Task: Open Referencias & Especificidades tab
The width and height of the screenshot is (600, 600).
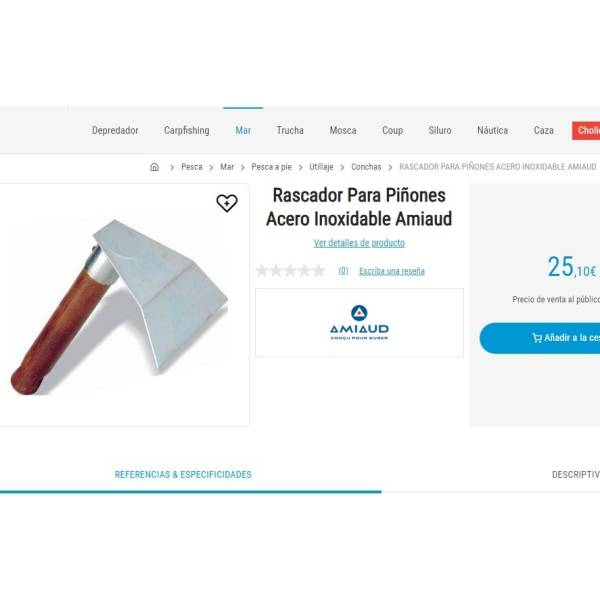Action: (183, 474)
